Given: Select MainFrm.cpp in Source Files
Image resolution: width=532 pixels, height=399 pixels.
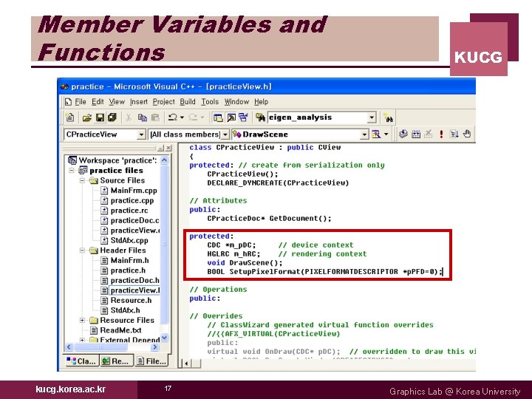Looking at the screenshot, I should click(134, 191).
